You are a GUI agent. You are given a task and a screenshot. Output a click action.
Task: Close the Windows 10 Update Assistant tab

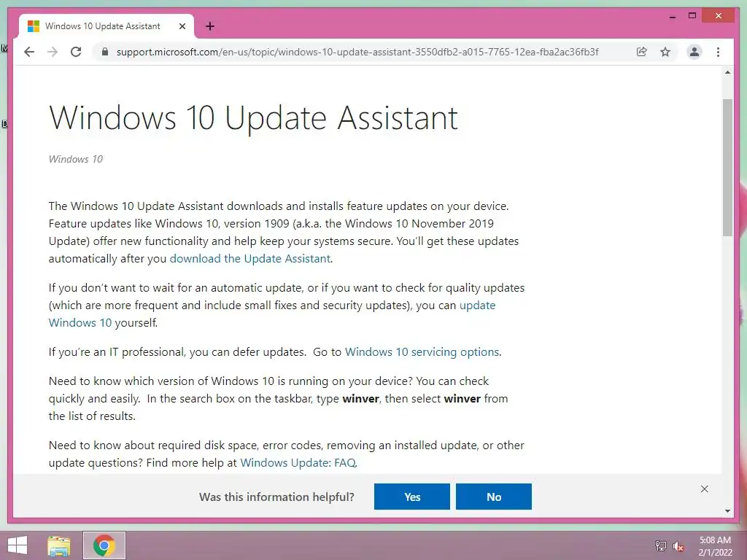[182, 26]
